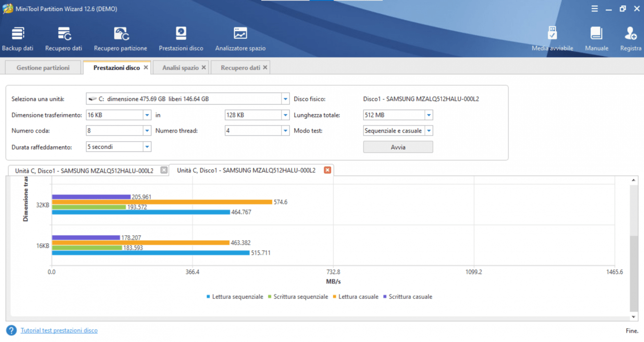
Task: Click the 574.6 orange bar for 32KB
Action: coord(162,202)
